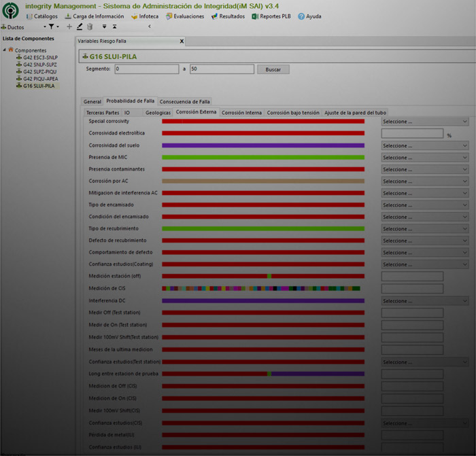Open the Reportes PLB Excel menu
The image size is (476, 456).
(272, 16)
